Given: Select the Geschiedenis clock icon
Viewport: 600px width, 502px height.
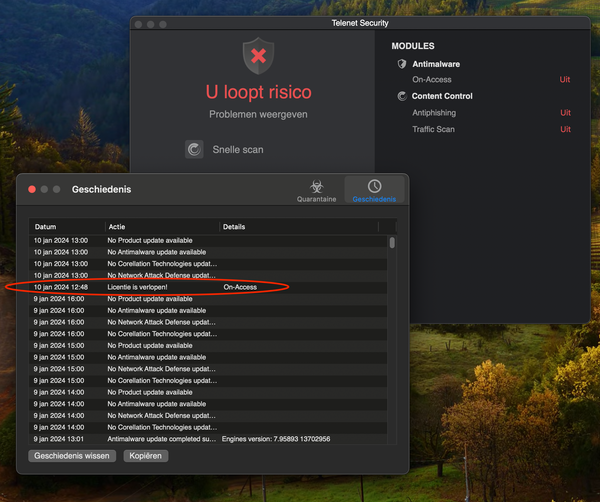Looking at the screenshot, I should click(x=374, y=187).
